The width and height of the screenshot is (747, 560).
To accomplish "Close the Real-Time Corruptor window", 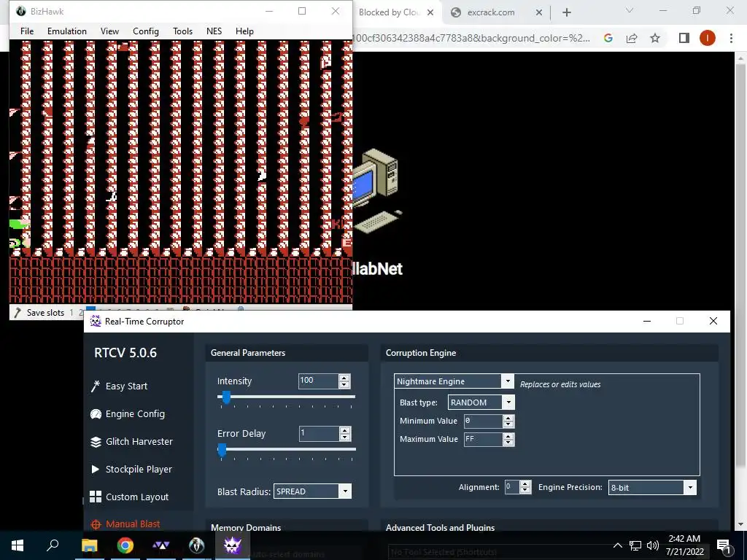I will coord(713,322).
